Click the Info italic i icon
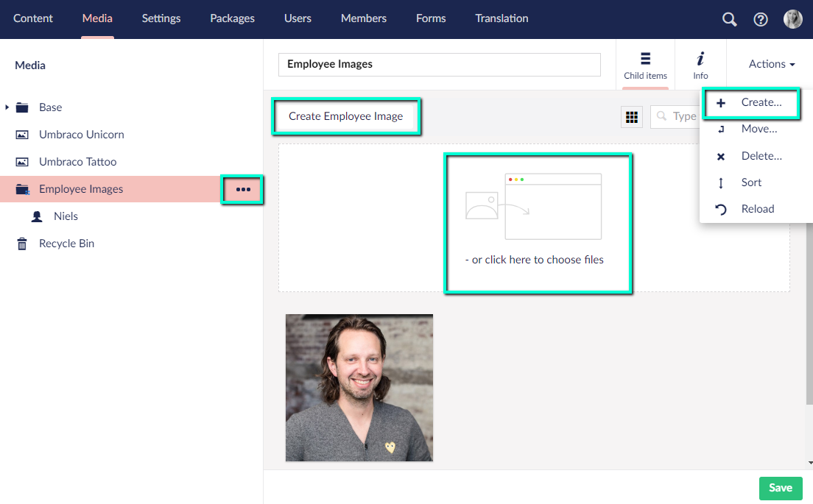 tap(700, 59)
